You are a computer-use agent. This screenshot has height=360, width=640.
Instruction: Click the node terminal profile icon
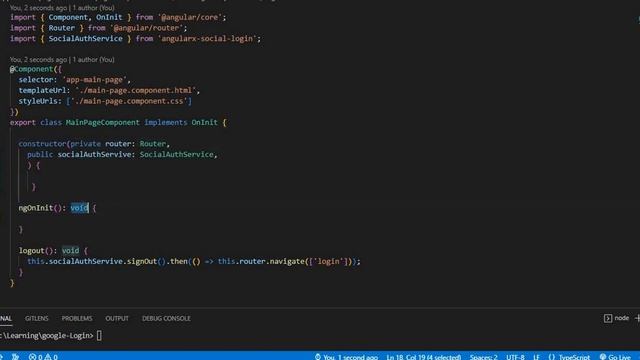pyautogui.click(x=608, y=318)
